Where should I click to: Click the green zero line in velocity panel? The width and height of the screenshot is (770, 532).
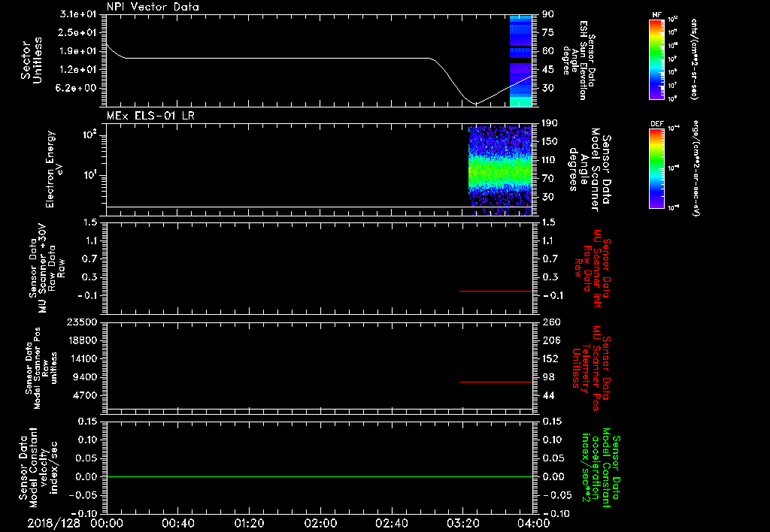pyautogui.click(x=319, y=476)
